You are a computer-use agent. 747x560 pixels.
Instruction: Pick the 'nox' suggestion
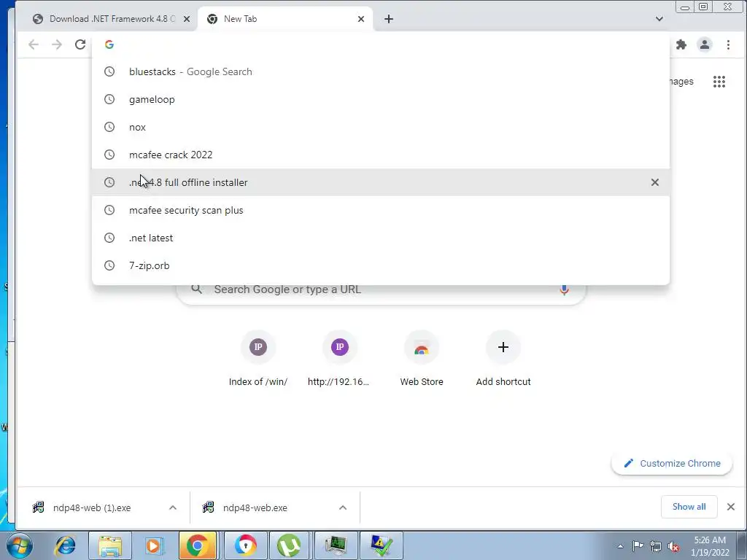point(381,127)
